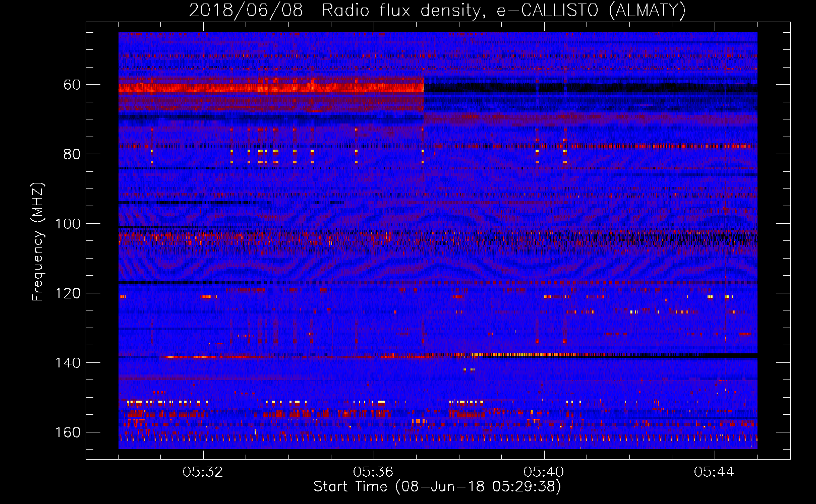Click the bright red emission band near 60 MHz

[271, 88]
